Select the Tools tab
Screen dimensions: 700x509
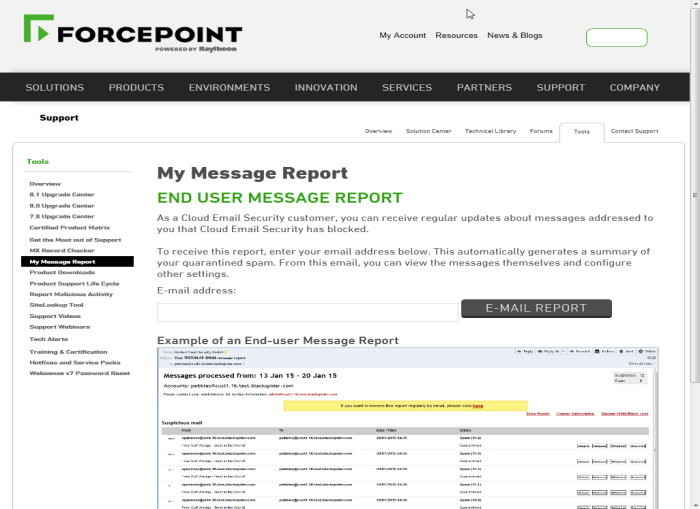click(582, 132)
